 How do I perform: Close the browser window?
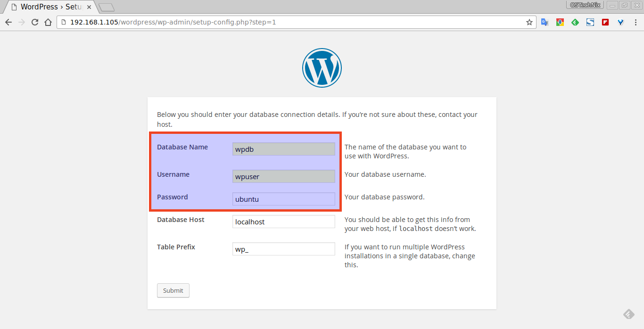pyautogui.click(x=637, y=5)
